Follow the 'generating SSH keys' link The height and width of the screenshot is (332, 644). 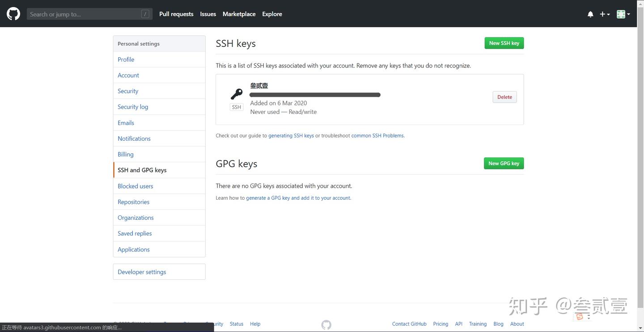(x=291, y=135)
